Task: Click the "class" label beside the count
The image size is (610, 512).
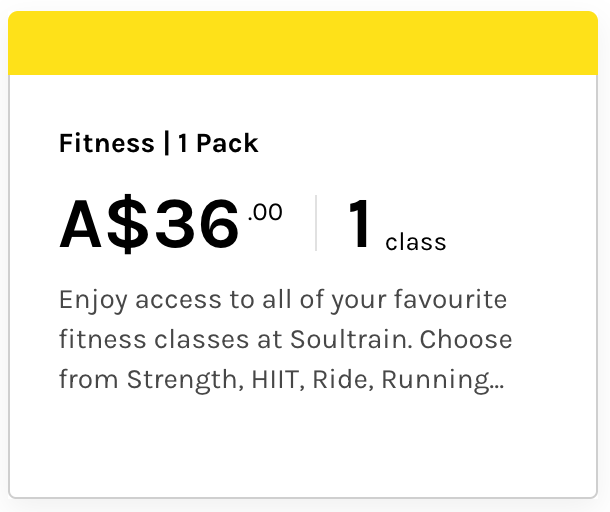Action: click(x=415, y=242)
